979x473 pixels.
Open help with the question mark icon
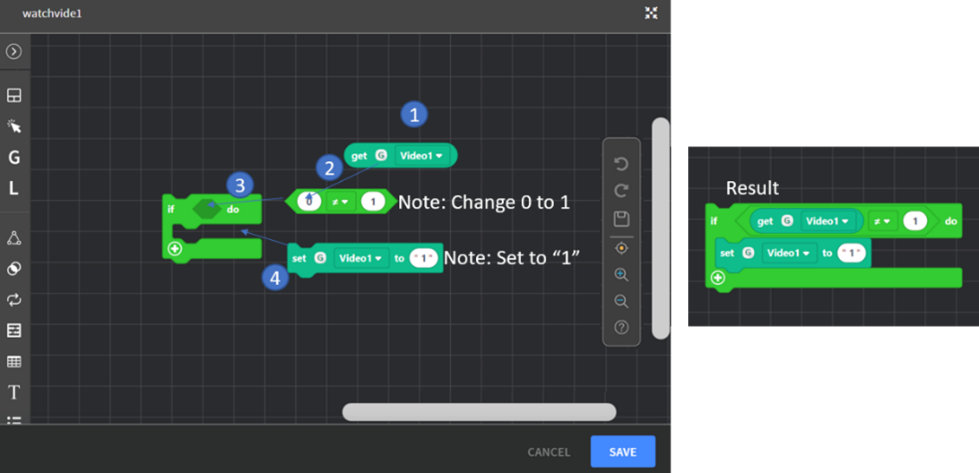(x=621, y=328)
